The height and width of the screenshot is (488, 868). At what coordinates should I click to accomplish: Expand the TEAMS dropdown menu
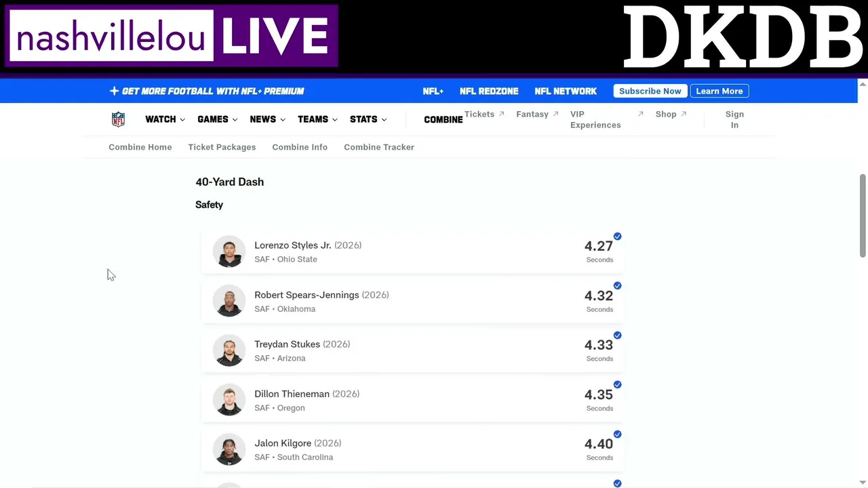click(x=317, y=119)
